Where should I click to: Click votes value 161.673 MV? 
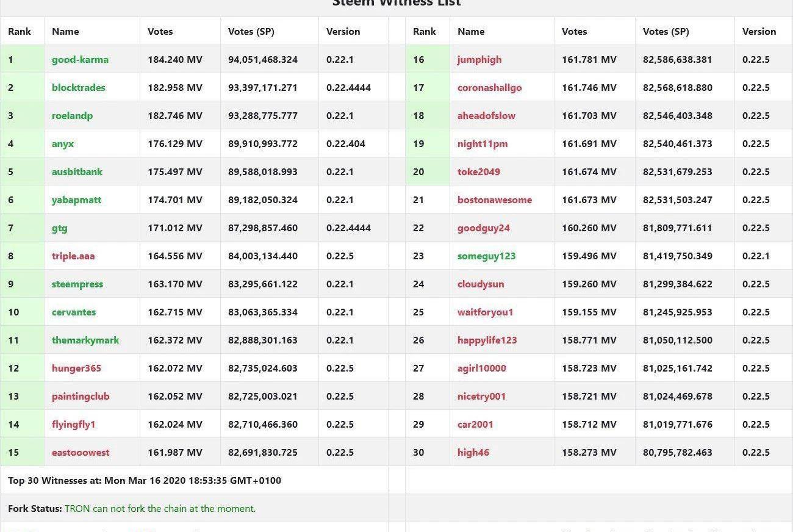click(x=589, y=200)
